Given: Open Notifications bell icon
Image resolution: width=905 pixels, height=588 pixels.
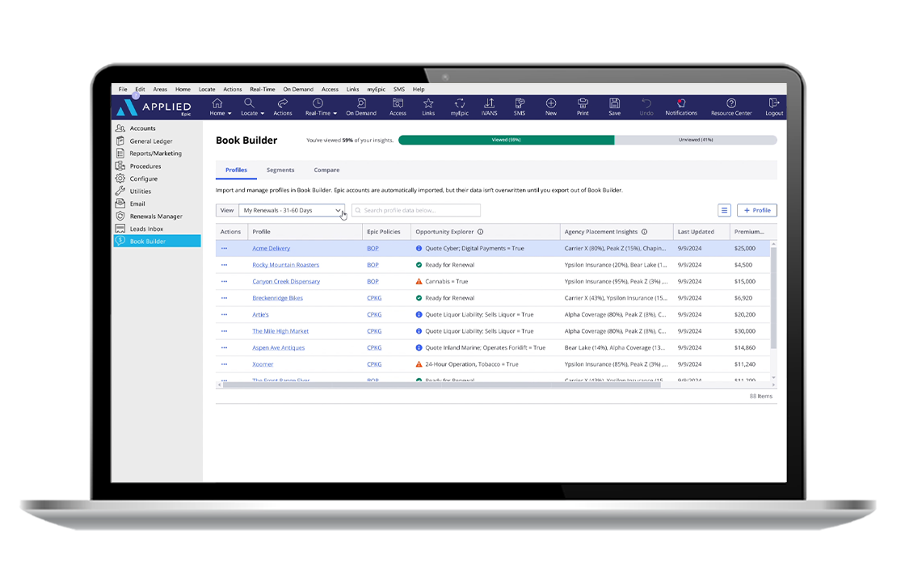Looking at the screenshot, I should pyautogui.click(x=681, y=103).
